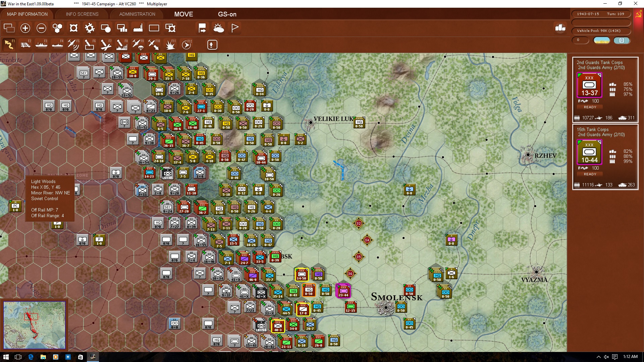Click the zoom out minus icon
The image size is (644, 362).
pyautogui.click(x=41, y=28)
